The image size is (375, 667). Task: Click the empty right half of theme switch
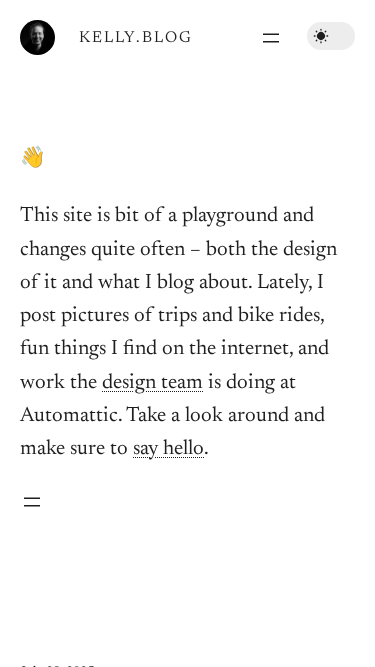[x=343, y=36]
